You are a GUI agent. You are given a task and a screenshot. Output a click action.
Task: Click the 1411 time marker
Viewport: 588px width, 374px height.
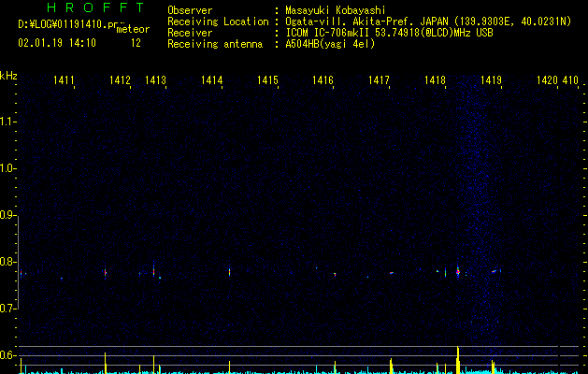[x=64, y=79]
